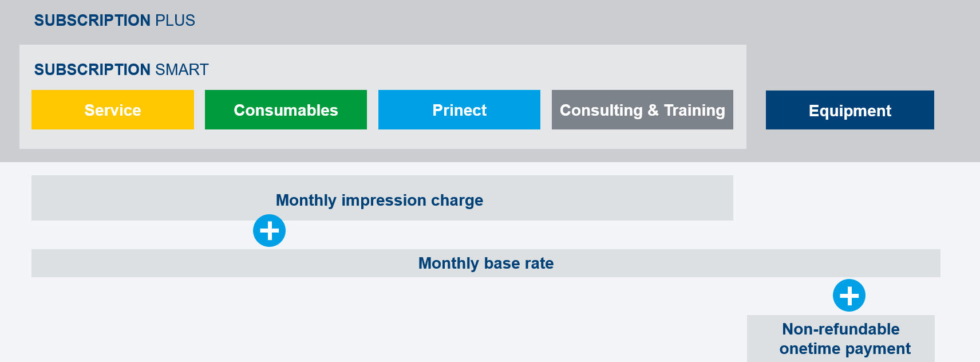Image resolution: width=980 pixels, height=362 pixels.
Task: Click the "onetime payment" text line
Action: click(845, 349)
